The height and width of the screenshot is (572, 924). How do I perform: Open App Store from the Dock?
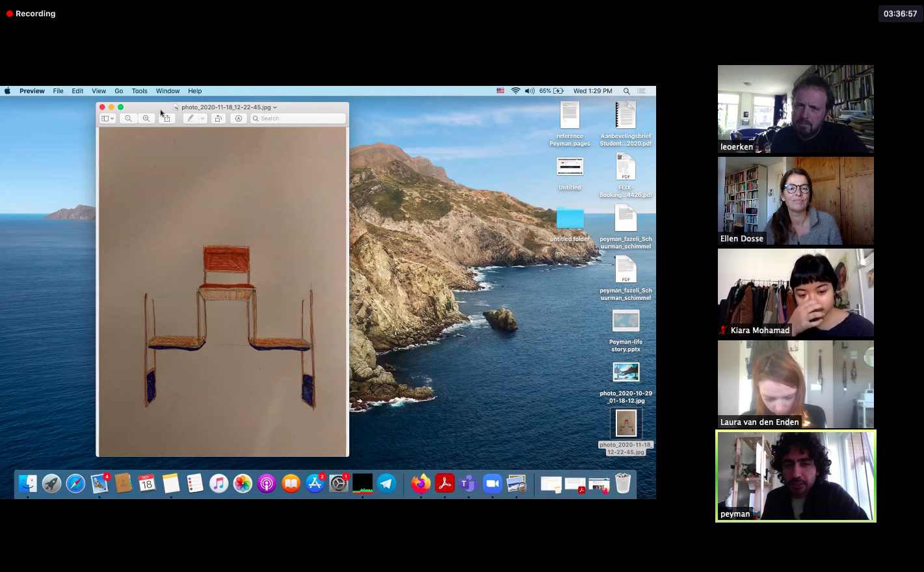coord(315,483)
